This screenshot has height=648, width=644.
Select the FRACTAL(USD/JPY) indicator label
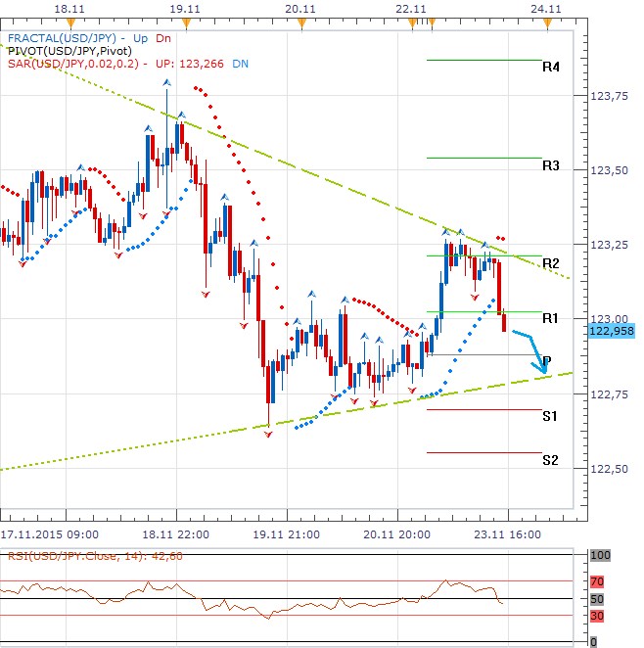click(62, 38)
